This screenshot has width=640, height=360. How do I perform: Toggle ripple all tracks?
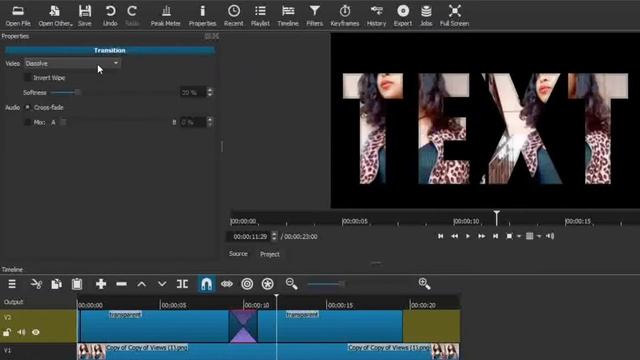[268, 284]
